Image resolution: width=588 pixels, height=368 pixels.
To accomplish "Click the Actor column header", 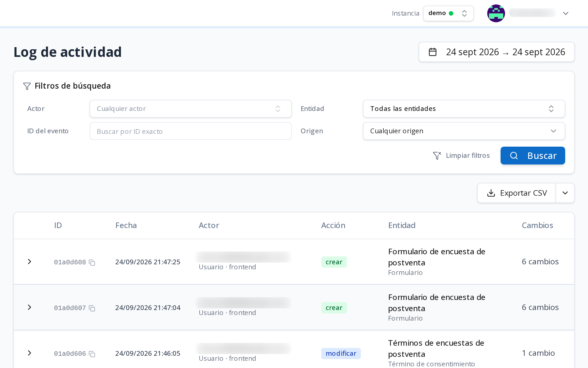I will [x=209, y=225].
